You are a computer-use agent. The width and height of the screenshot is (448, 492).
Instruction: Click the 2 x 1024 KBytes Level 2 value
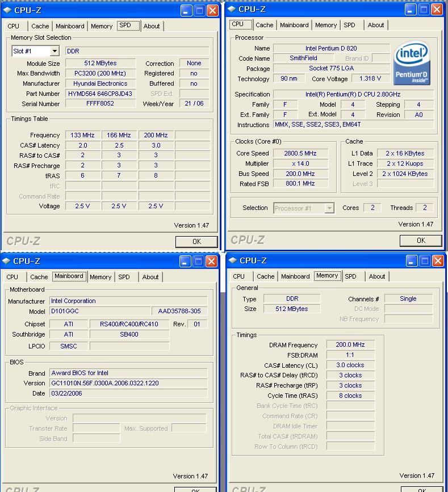(405, 174)
